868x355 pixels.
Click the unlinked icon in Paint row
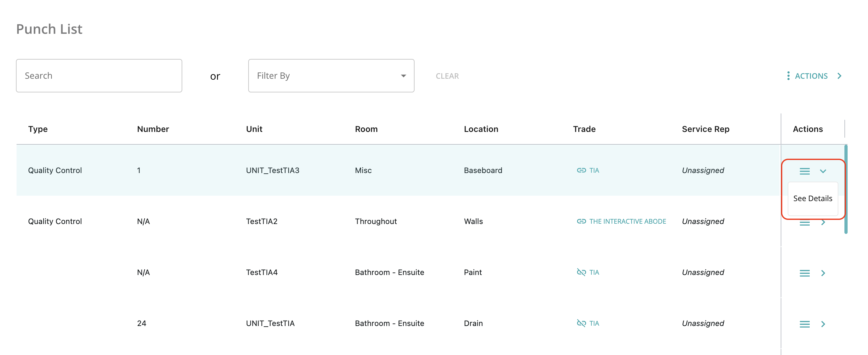click(581, 272)
